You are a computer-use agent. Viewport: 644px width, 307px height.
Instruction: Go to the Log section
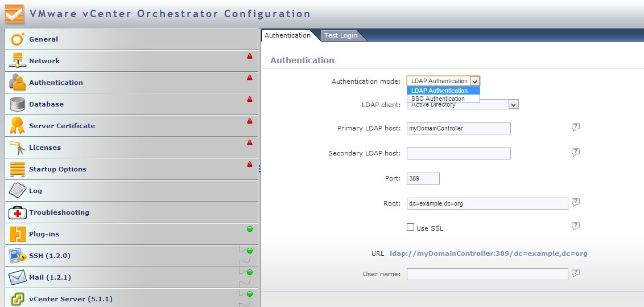pos(35,191)
